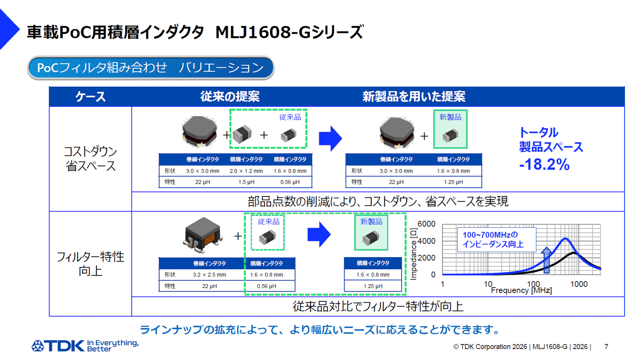This screenshot has width=644, height=362.
Task: Select the 部品点数の削減により summary sentence
Action: (378, 201)
